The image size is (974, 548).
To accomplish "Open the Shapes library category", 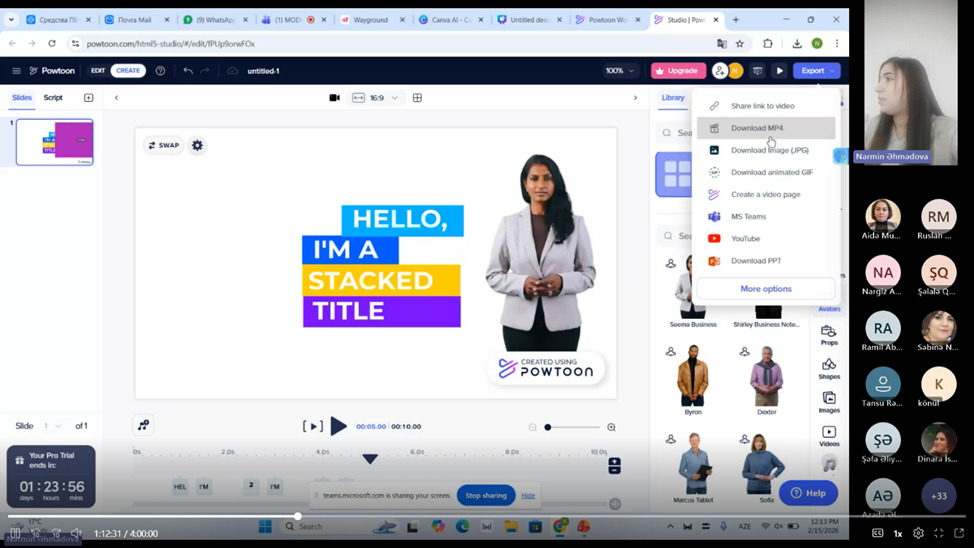I will (x=829, y=368).
